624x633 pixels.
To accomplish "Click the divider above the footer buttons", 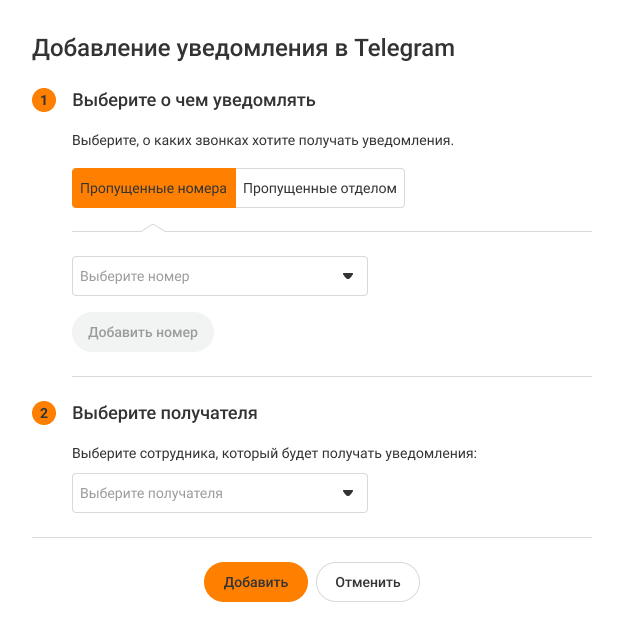I will click(312, 537).
